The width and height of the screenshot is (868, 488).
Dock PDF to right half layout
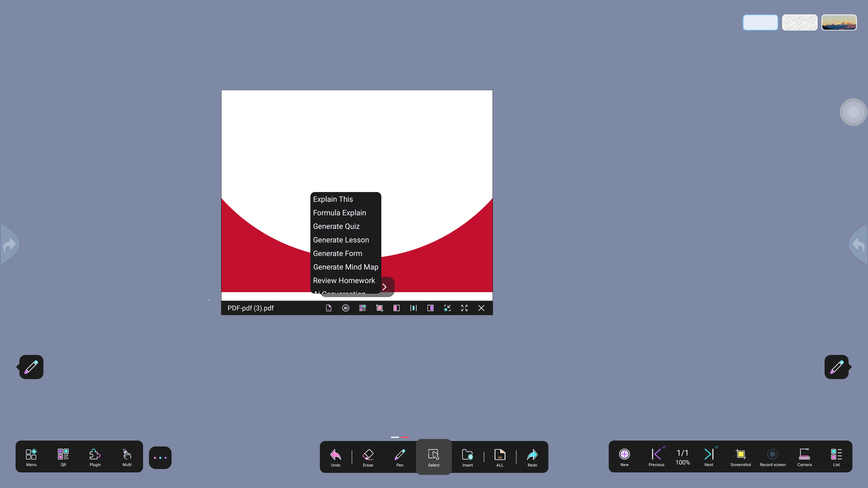(x=430, y=308)
